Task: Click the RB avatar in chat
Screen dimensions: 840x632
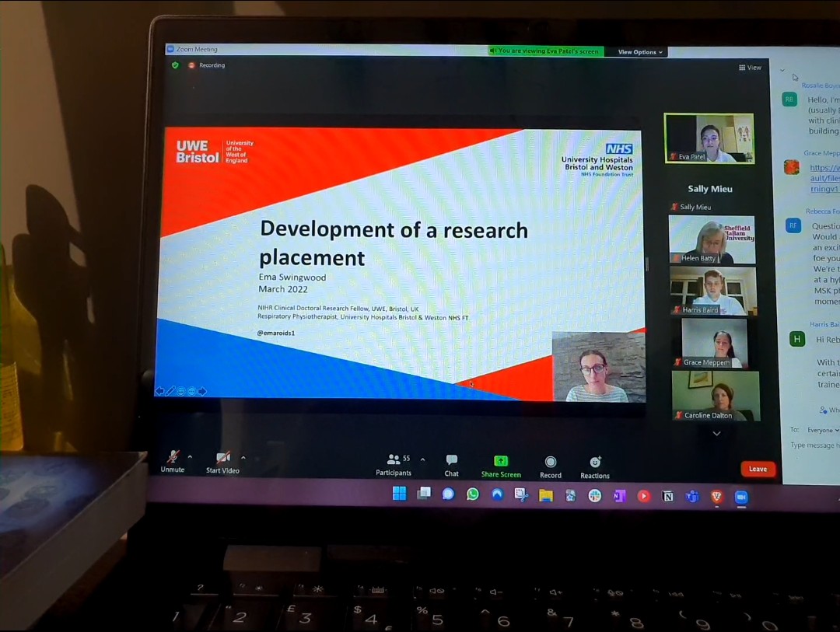Action: [789, 100]
